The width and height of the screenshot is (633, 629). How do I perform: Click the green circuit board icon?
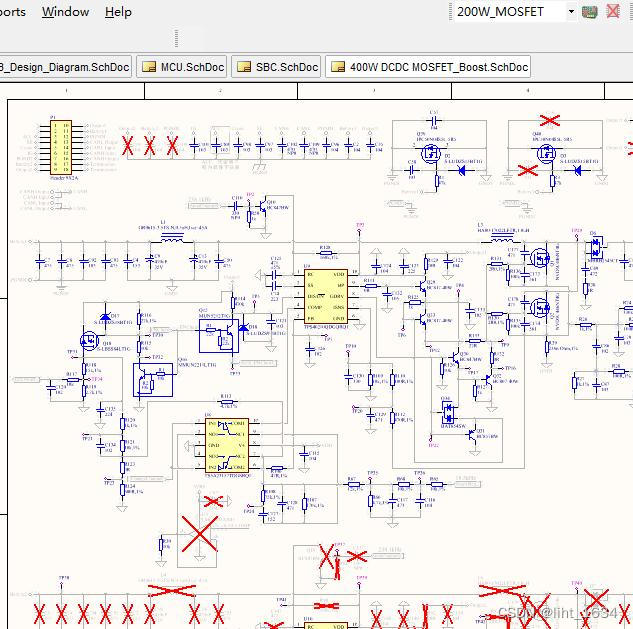point(590,12)
